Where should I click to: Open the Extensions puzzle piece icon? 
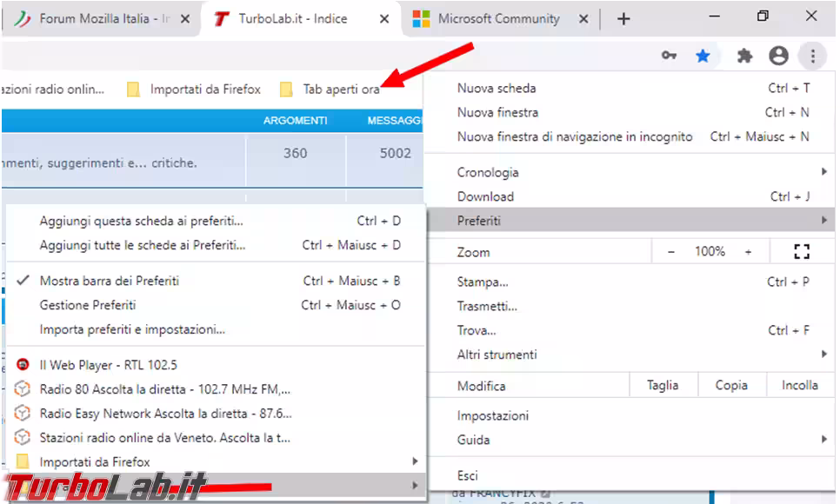(x=744, y=56)
